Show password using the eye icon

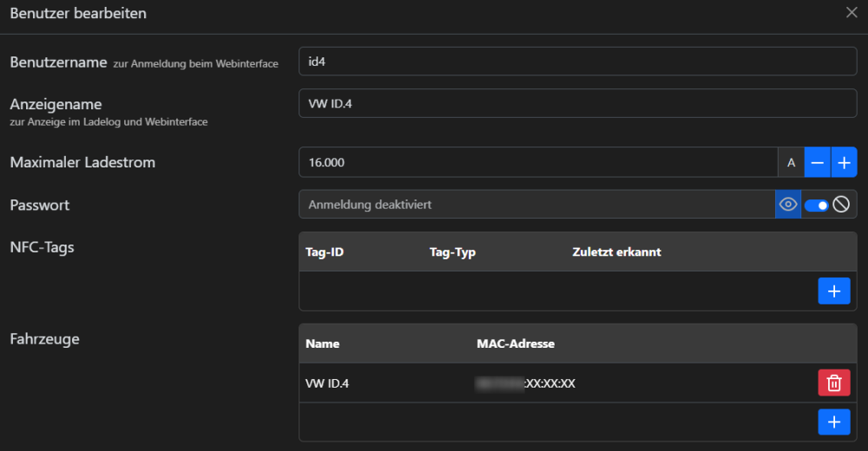[x=788, y=204]
